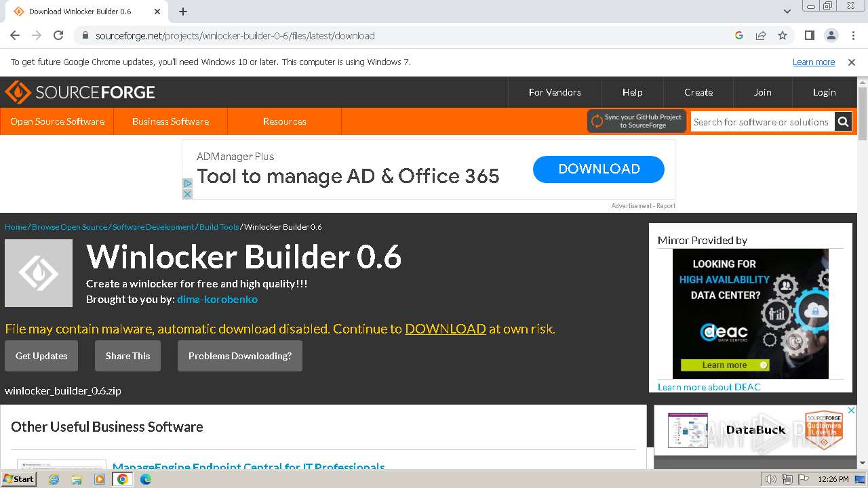The height and width of the screenshot is (488, 868).
Task: Open the For Vendors menu
Action: (555, 92)
